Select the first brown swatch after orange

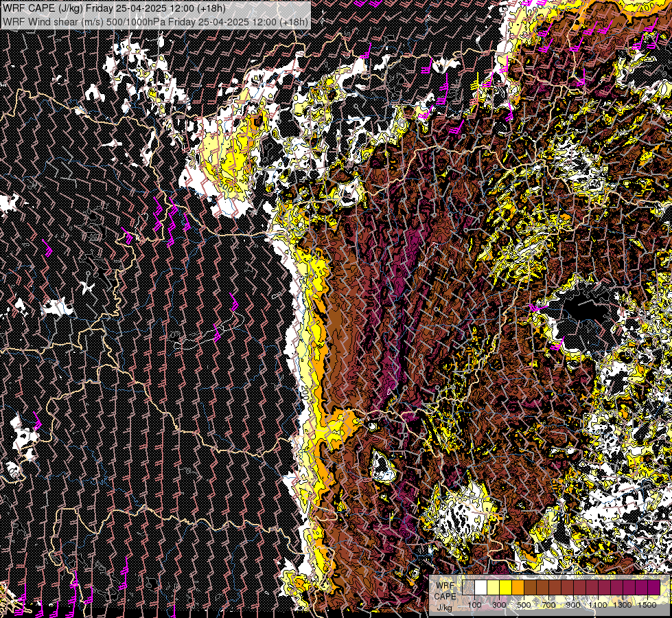[x=530, y=587]
